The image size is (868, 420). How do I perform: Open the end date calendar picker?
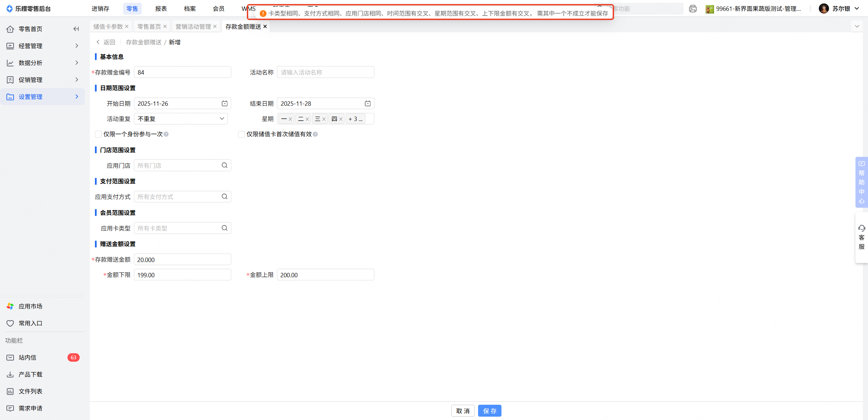coord(368,103)
